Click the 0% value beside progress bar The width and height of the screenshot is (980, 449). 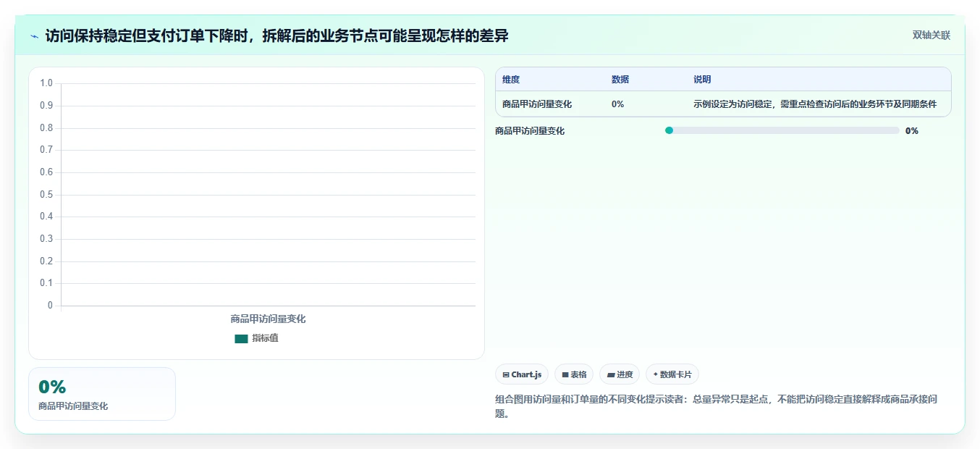[912, 131]
